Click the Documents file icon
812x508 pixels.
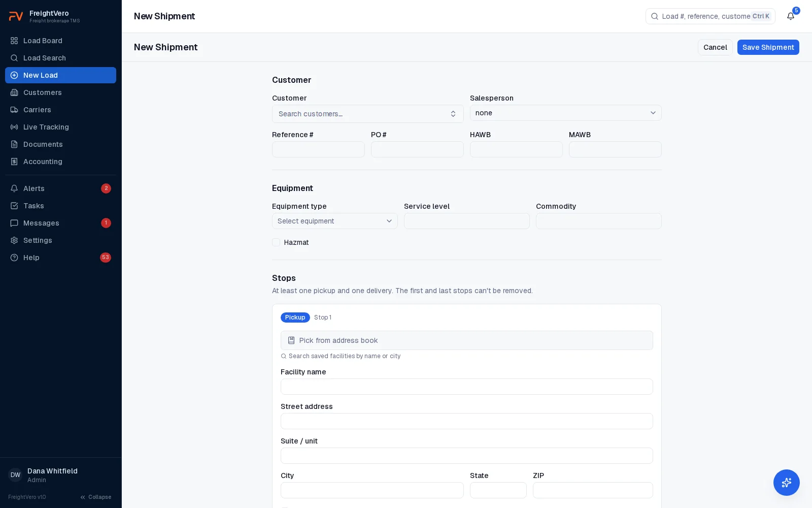14,144
